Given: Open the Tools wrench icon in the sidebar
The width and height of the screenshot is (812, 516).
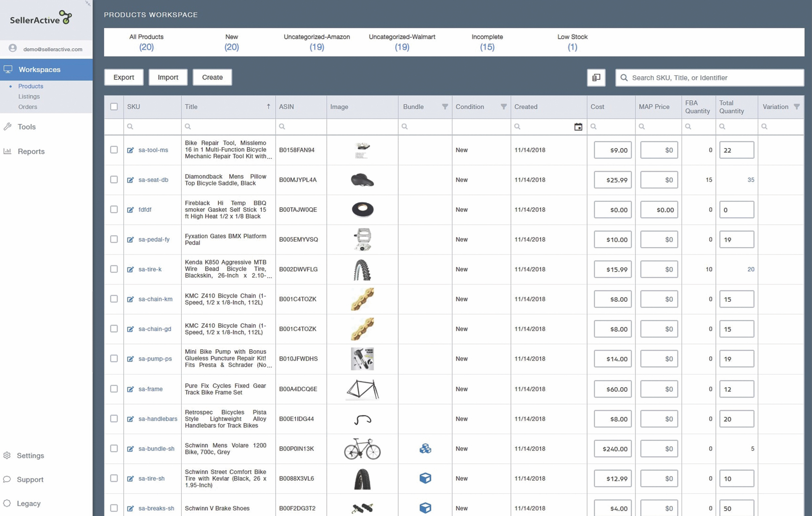Looking at the screenshot, I should tap(7, 127).
